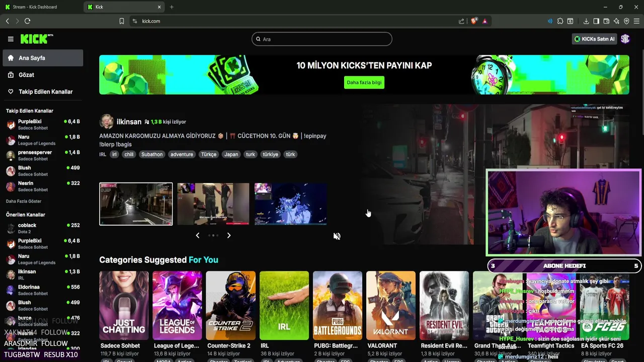
Task: Click ilkinsan streamer avatar
Action: 107,122
